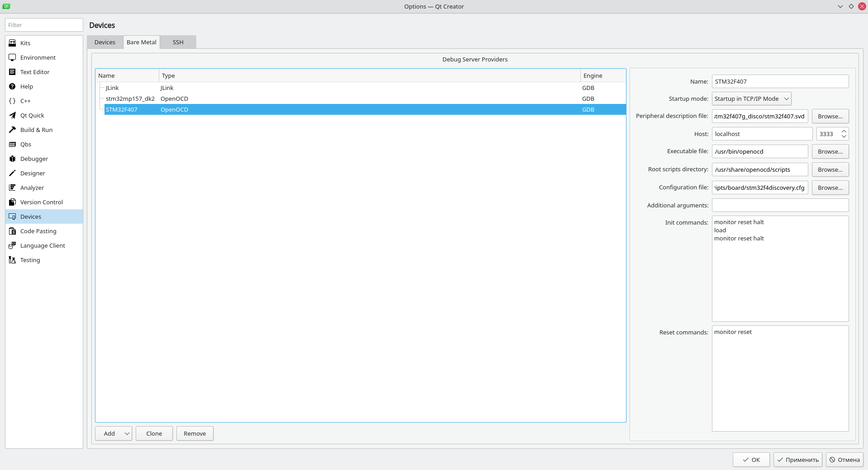Click the Qt Creator logo in title bar
The height and width of the screenshot is (470, 868).
coord(6,6)
